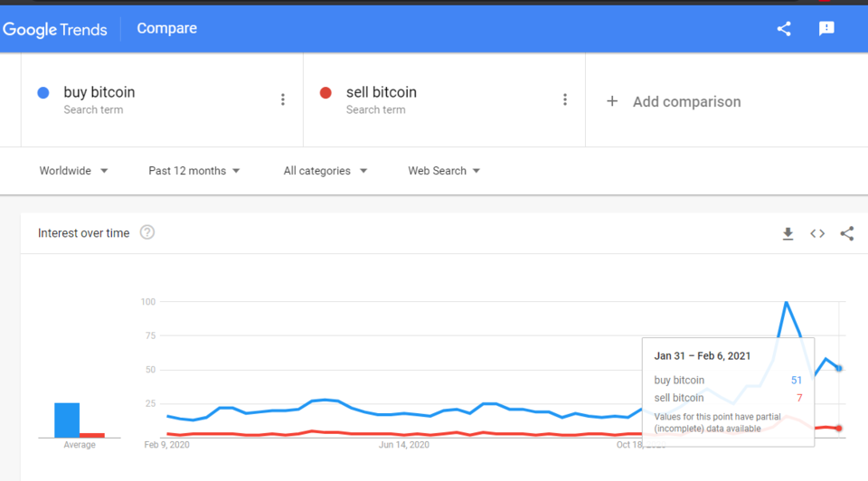This screenshot has width=868, height=481.
Task: Open the help icon beside Interest over time
Action: 147,232
